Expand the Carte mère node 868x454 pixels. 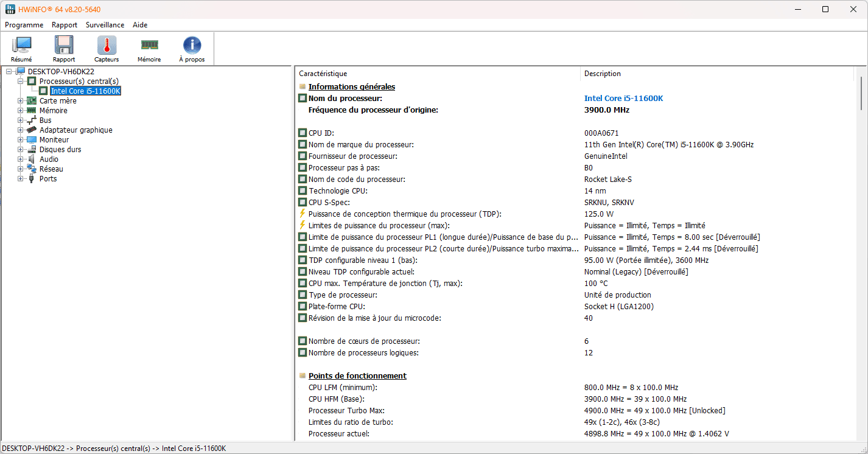pyautogui.click(x=21, y=101)
